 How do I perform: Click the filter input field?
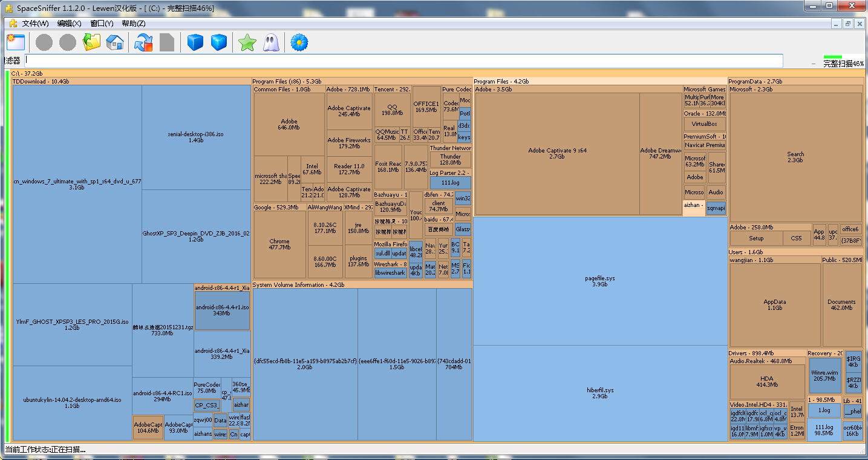403,61
